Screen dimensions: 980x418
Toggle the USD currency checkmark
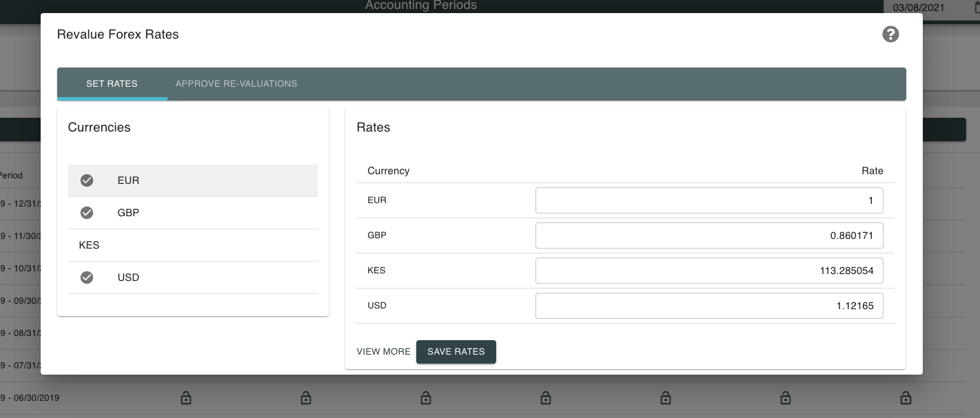pyautogui.click(x=86, y=278)
